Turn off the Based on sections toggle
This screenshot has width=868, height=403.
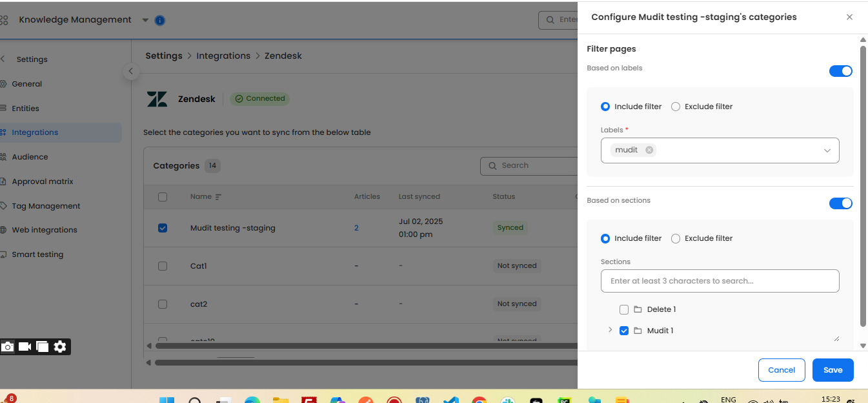(841, 203)
